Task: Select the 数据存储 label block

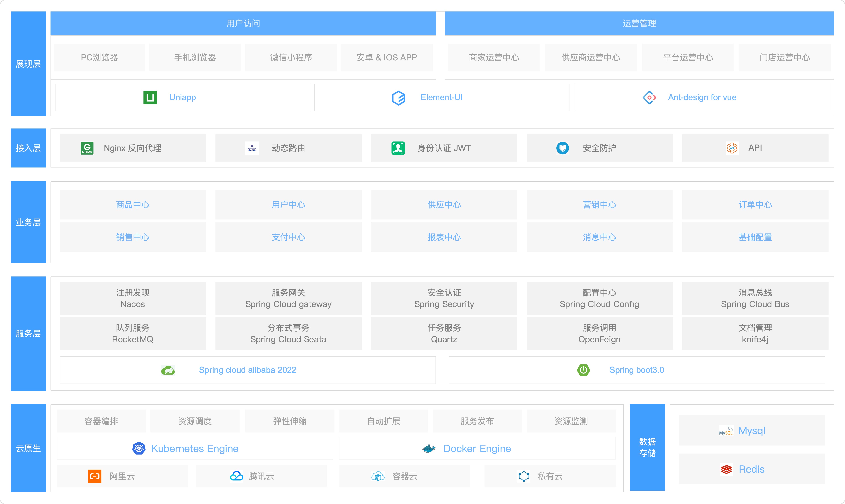Action: pos(647,447)
